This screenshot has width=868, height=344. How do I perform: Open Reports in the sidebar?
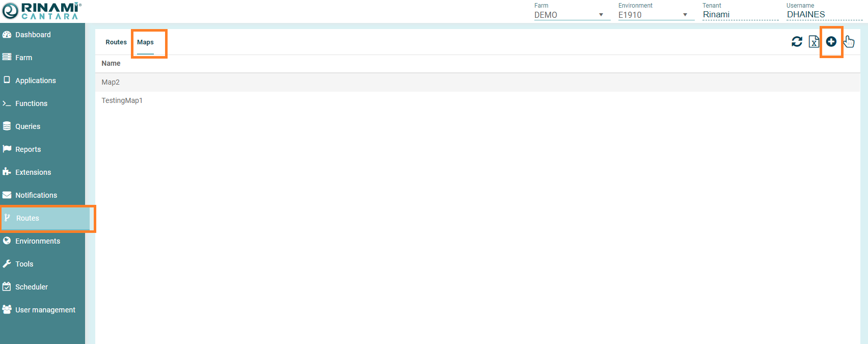28,149
